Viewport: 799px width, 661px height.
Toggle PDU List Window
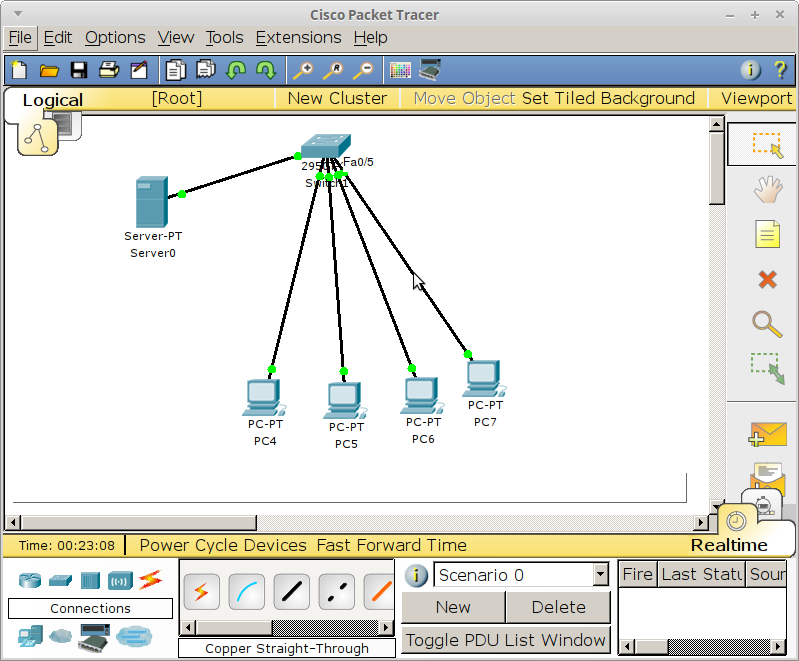[505, 640]
